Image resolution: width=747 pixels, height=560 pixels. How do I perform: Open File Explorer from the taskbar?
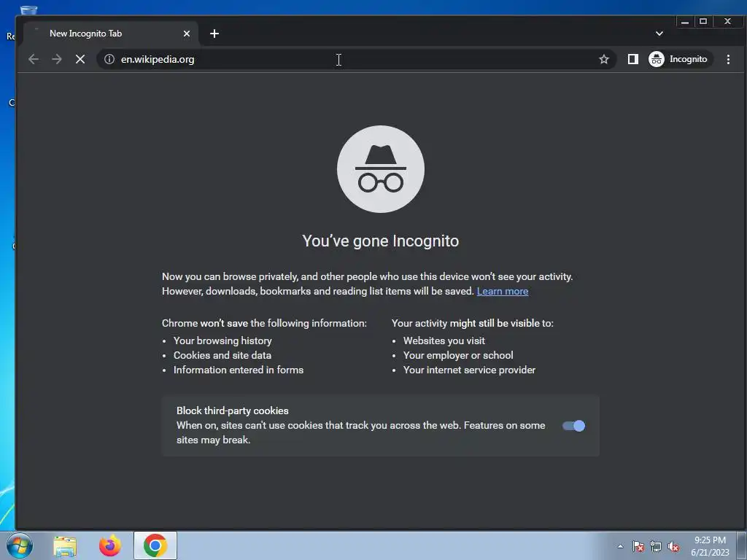(65, 545)
